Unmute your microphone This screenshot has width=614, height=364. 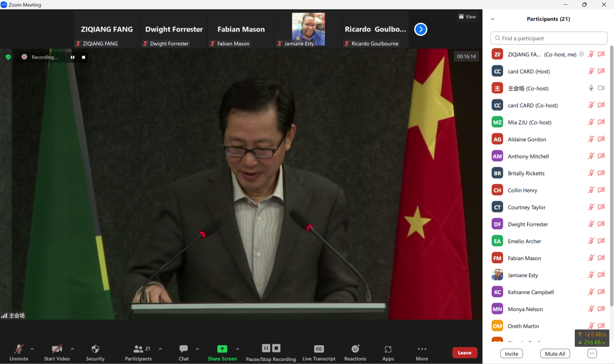(19, 349)
